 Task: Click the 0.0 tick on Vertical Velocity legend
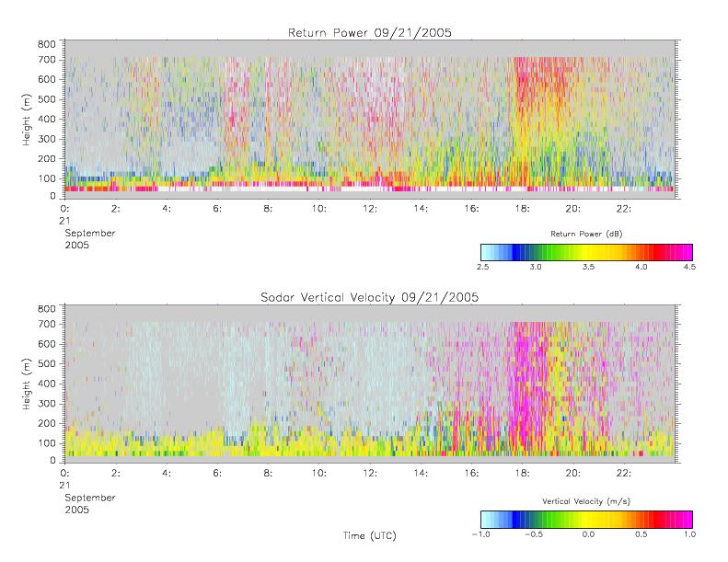tap(588, 534)
